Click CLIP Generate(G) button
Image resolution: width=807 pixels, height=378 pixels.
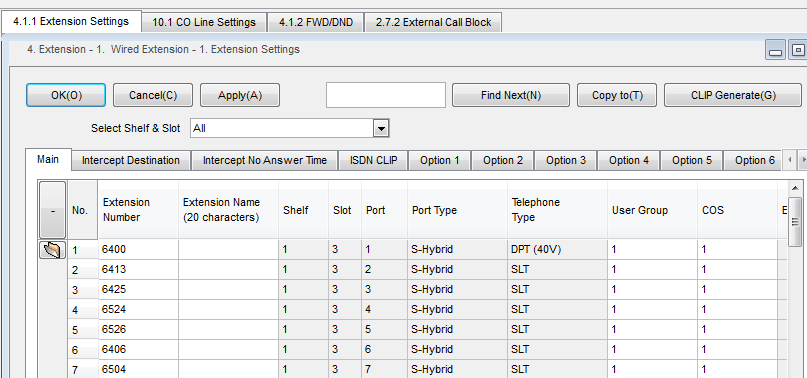733,95
